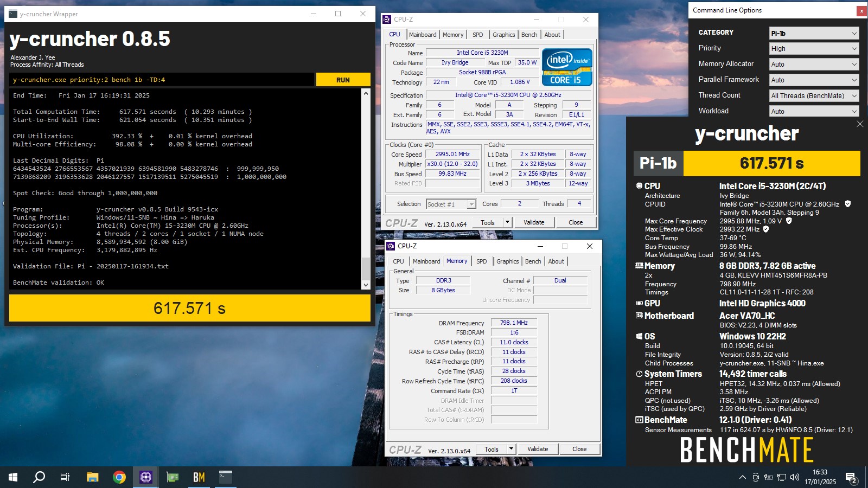Open the Thread Count dropdown

814,95
